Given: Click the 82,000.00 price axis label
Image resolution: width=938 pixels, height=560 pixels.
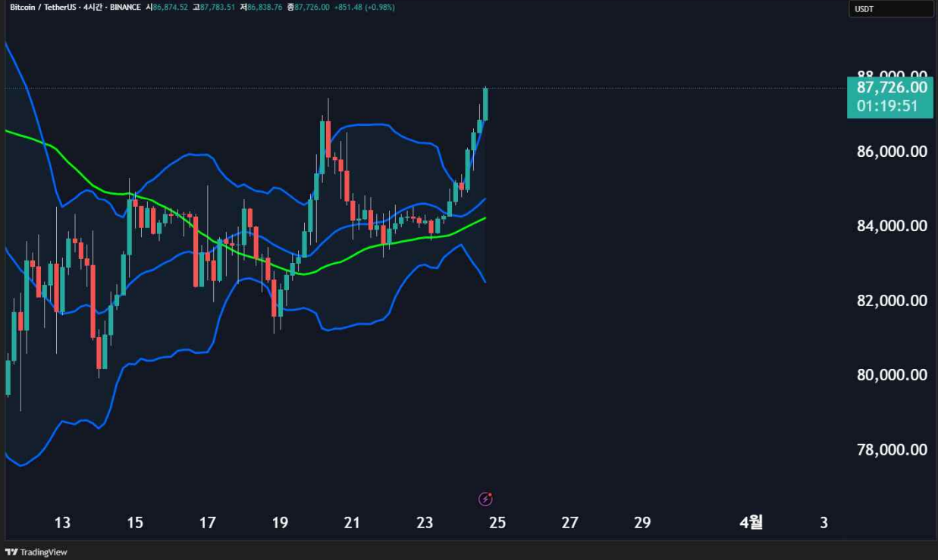Looking at the screenshot, I should click(x=892, y=301).
